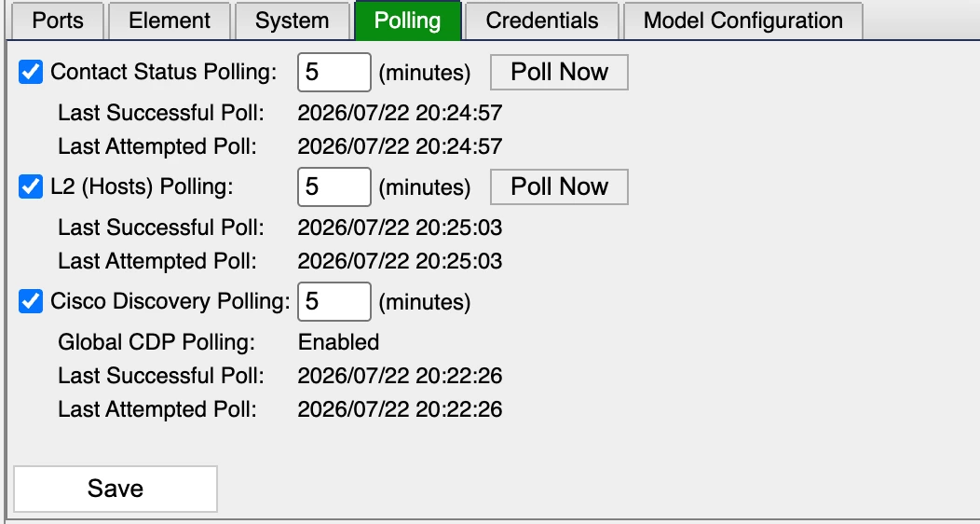Click the L2 (Hosts) Polling interval field

(x=334, y=186)
